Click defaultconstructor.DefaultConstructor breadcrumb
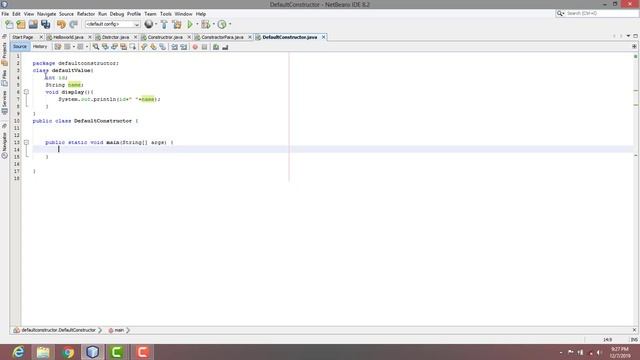 (58, 330)
